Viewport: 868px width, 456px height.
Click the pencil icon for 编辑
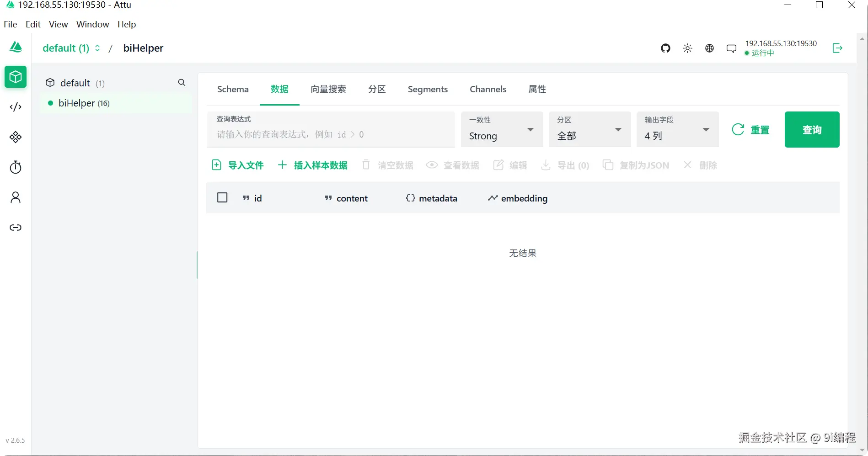[498, 165]
